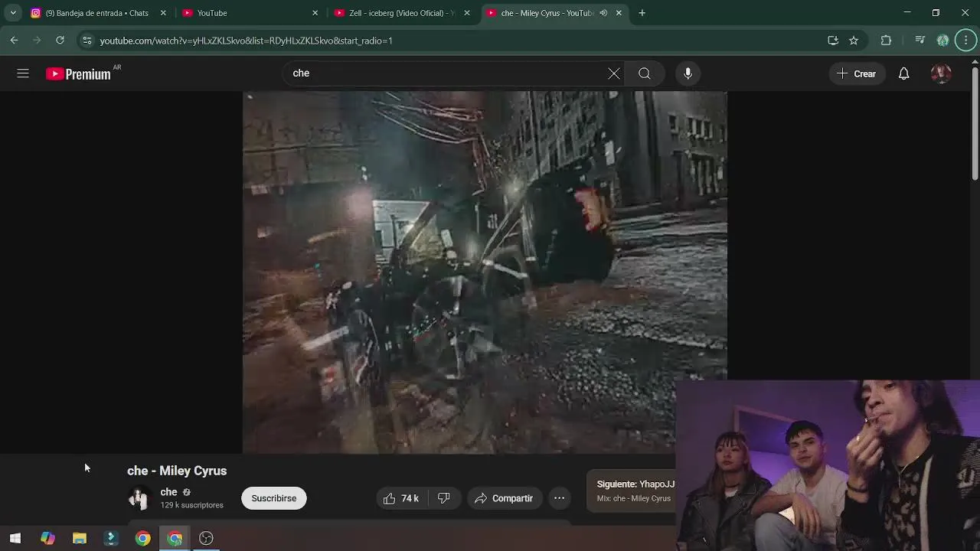Screen dimensions: 980x551
Task: Run search with the magnifier icon
Action: pos(645,73)
